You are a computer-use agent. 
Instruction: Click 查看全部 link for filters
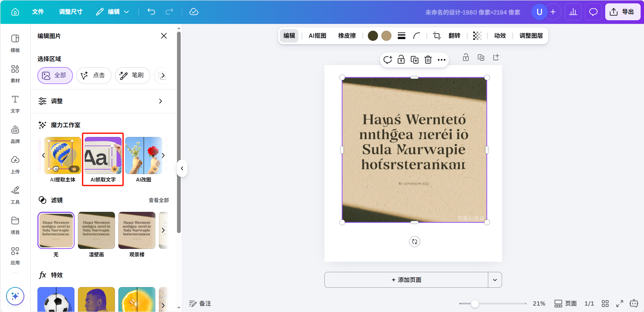pyautogui.click(x=158, y=200)
